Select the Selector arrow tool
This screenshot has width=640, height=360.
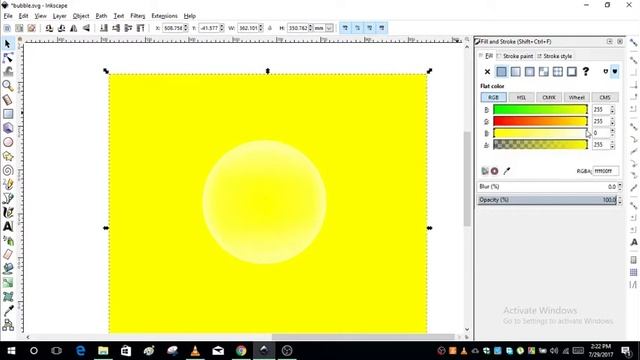[8, 44]
